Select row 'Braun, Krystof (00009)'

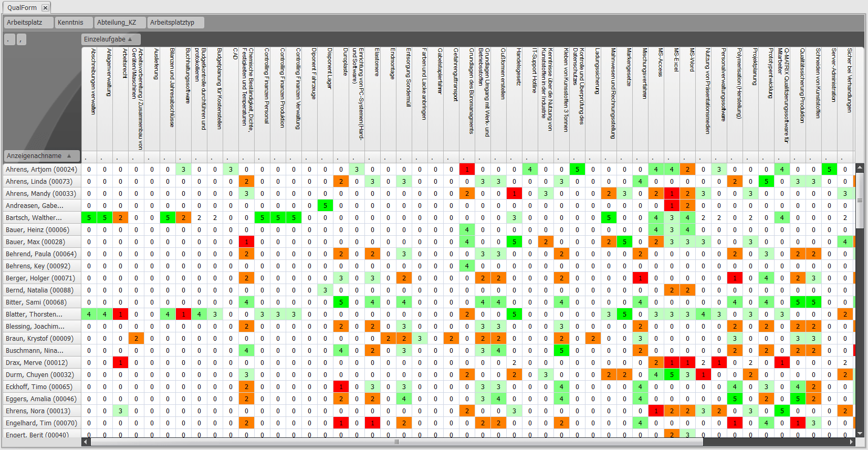[42, 339]
